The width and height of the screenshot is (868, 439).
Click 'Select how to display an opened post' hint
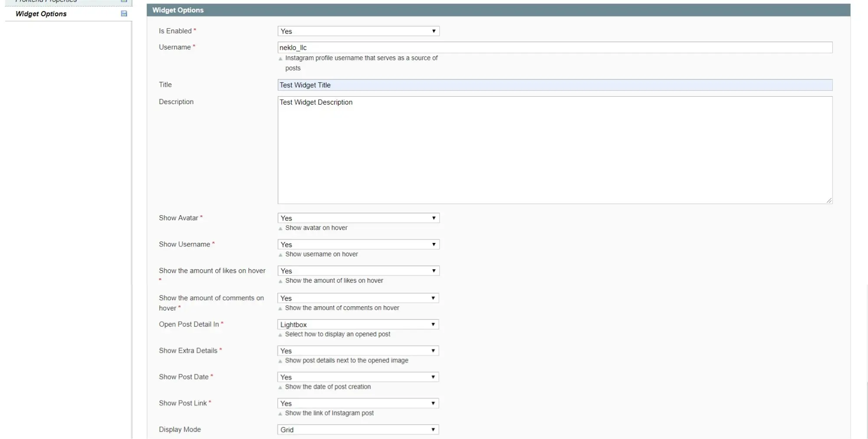pos(338,334)
